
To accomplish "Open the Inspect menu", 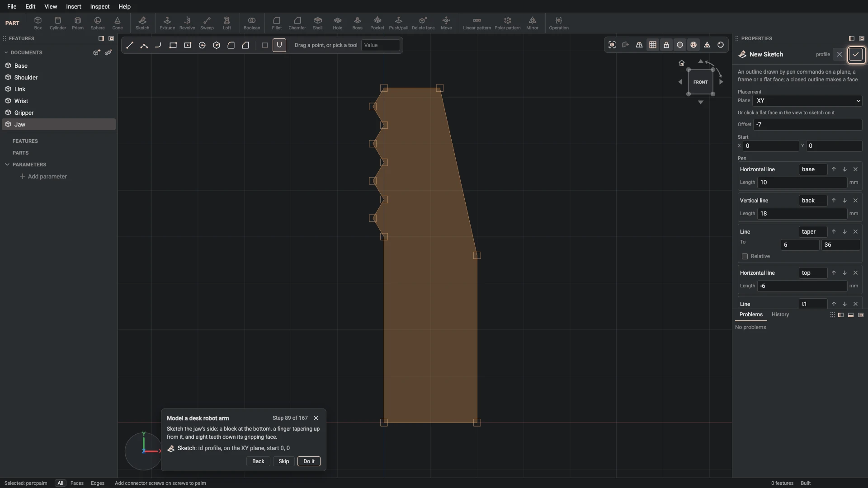I will [x=100, y=7].
